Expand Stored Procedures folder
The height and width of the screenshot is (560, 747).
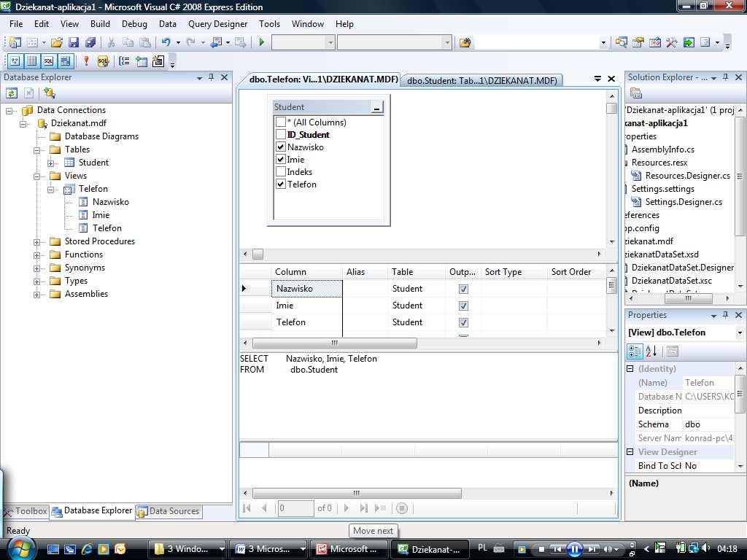coord(36,242)
